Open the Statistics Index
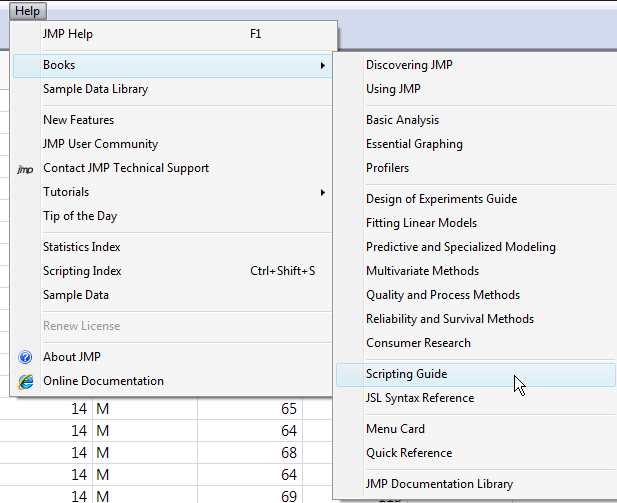Viewport: 617px width, 503px height. (x=82, y=247)
